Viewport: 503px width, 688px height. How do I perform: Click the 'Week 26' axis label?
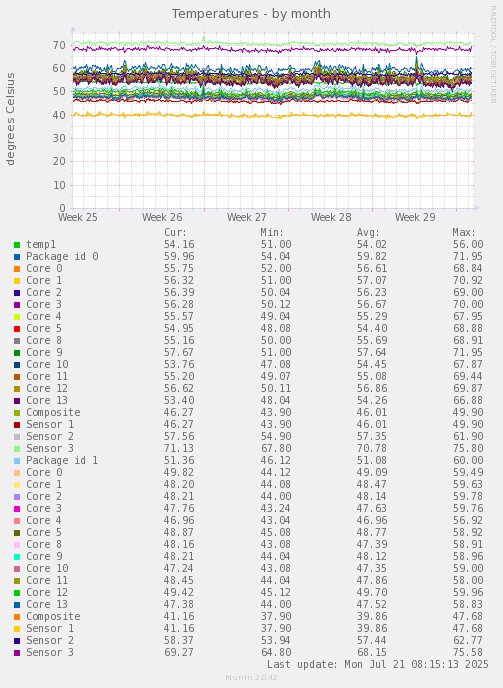click(162, 217)
